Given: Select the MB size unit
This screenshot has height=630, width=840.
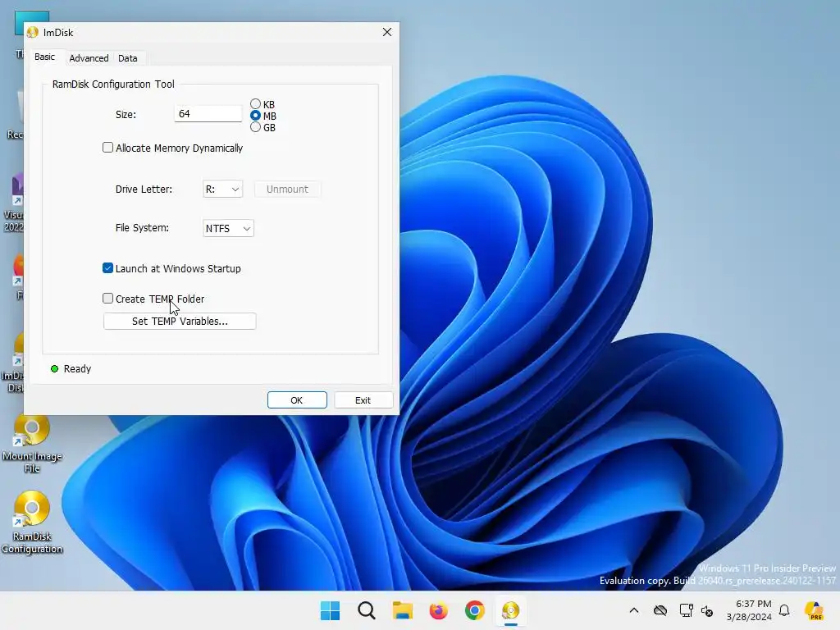Looking at the screenshot, I should point(256,116).
